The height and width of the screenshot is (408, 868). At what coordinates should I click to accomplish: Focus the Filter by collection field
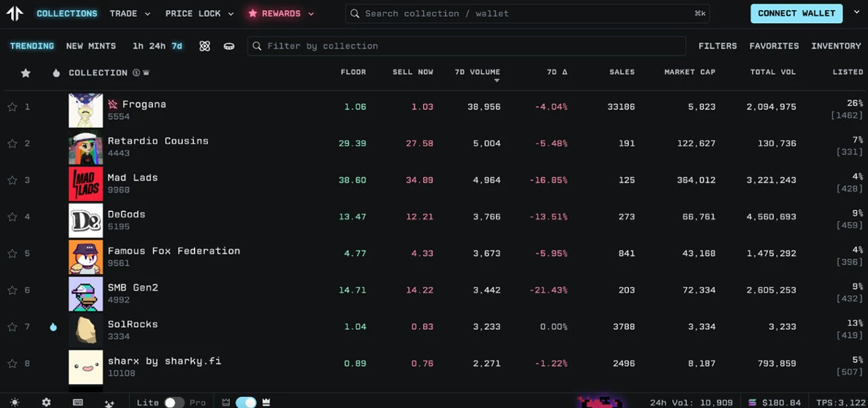[x=466, y=46]
